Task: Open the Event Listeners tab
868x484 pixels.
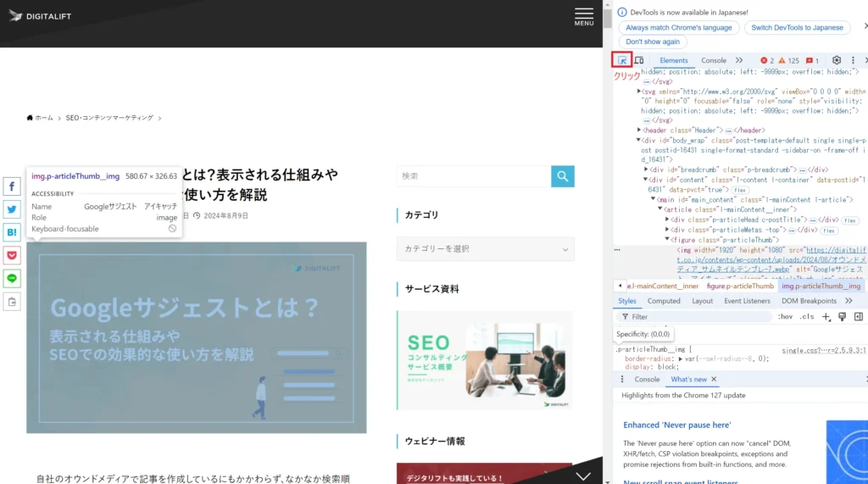Action: (747, 301)
